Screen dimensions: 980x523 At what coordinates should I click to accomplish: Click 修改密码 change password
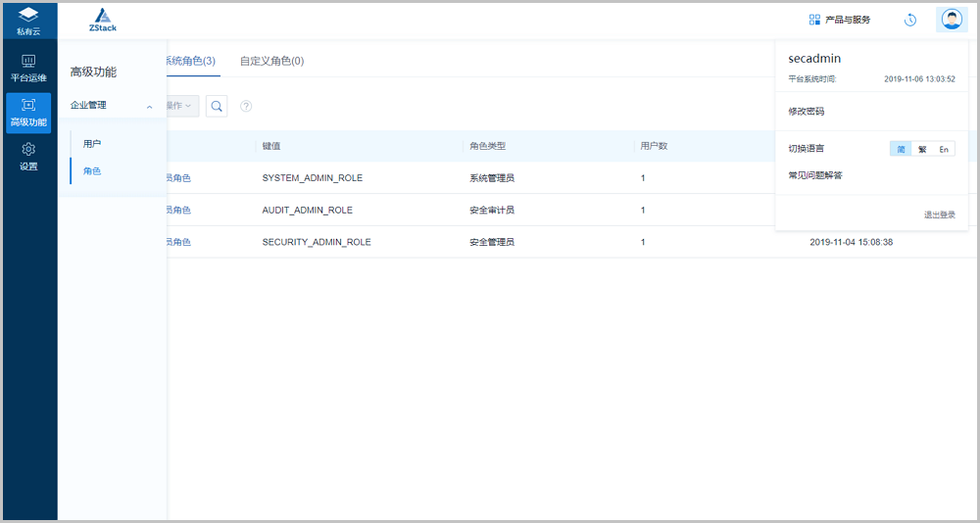click(807, 112)
